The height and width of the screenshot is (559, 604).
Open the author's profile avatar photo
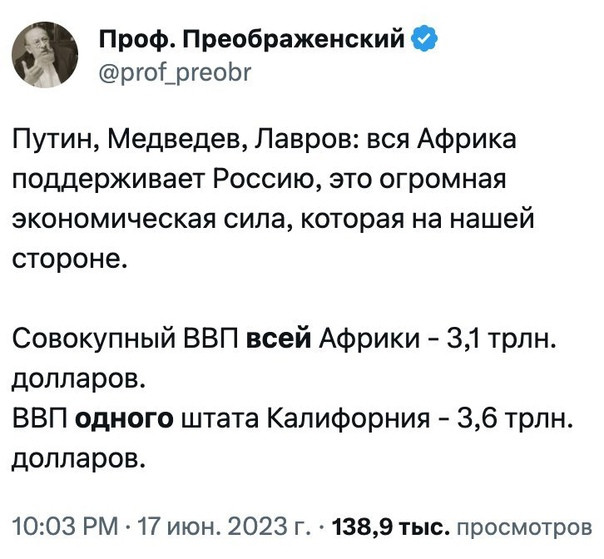[45, 55]
